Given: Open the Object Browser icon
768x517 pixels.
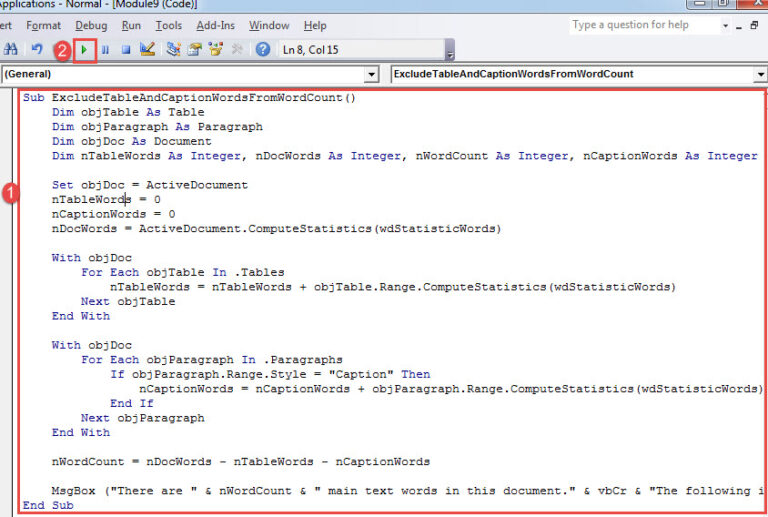Looking at the screenshot, I should (215, 49).
